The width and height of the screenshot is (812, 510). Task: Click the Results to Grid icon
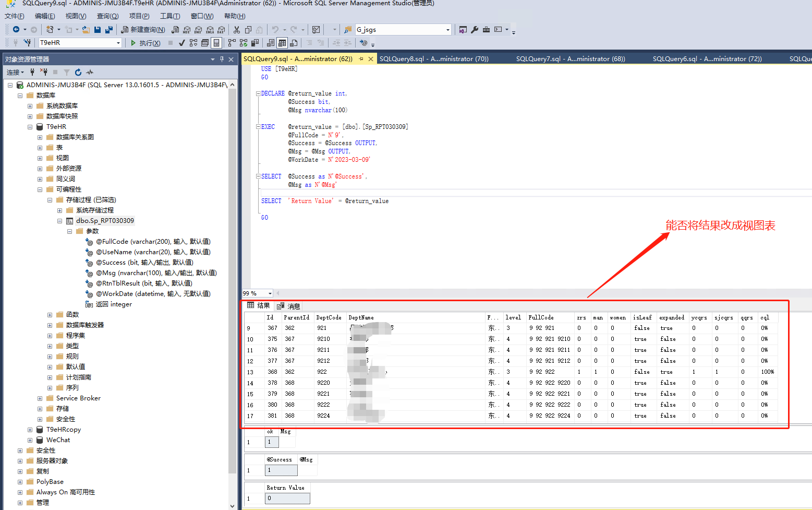[x=282, y=43]
